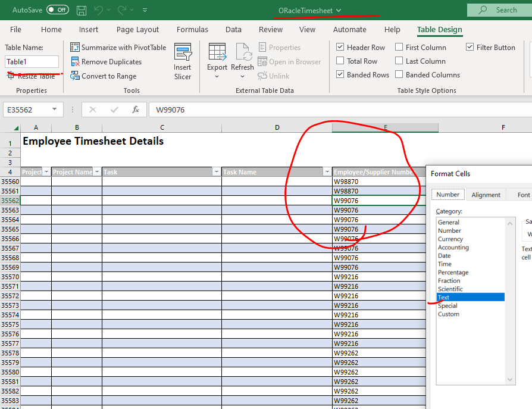Uncheck the Header Row checkbox

click(x=340, y=47)
